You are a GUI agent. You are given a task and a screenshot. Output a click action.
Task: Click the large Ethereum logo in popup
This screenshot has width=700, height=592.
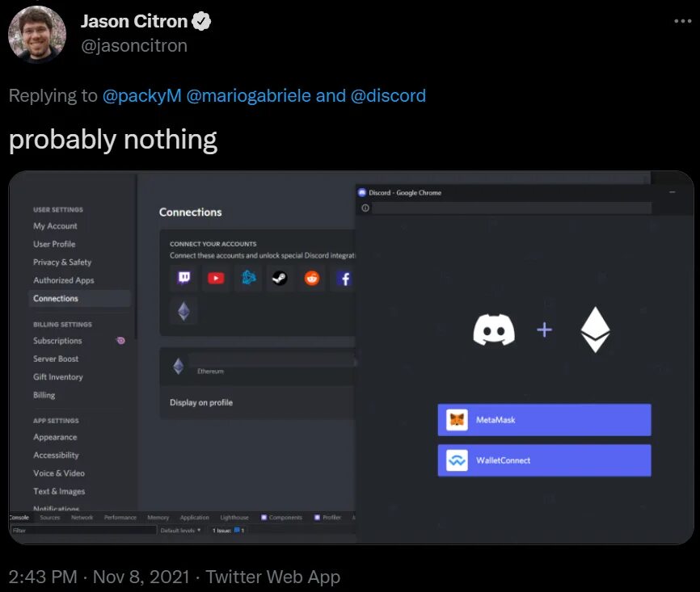coord(595,330)
